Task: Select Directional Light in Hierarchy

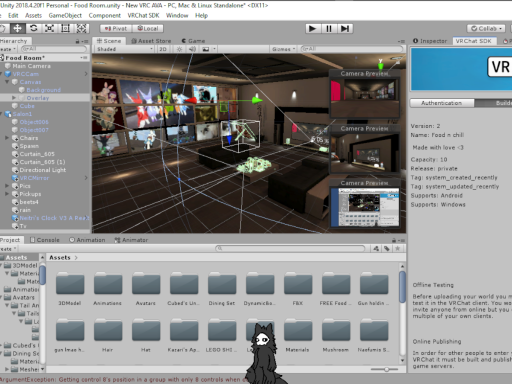Action: 43,170
